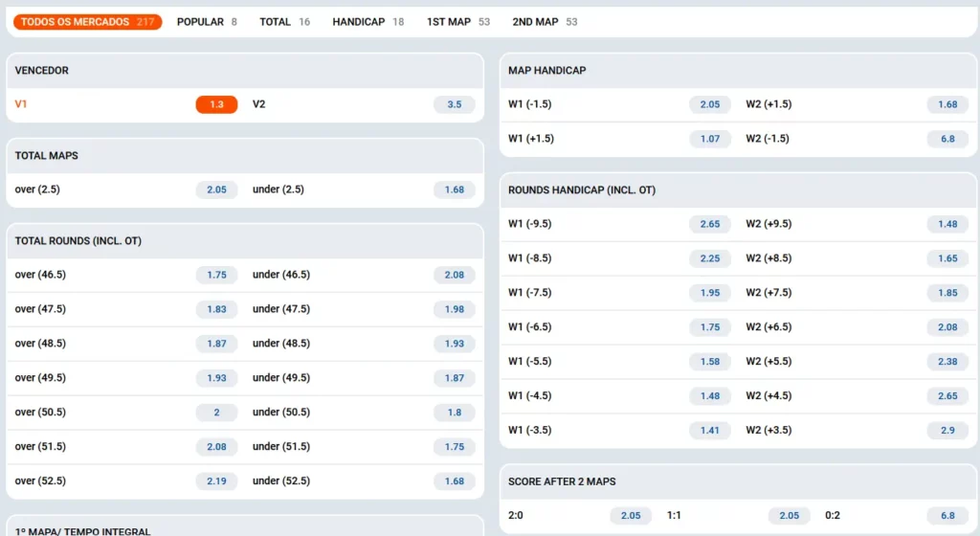Select over (50.5) odds 2
This screenshot has height=536, width=980.
tap(216, 413)
